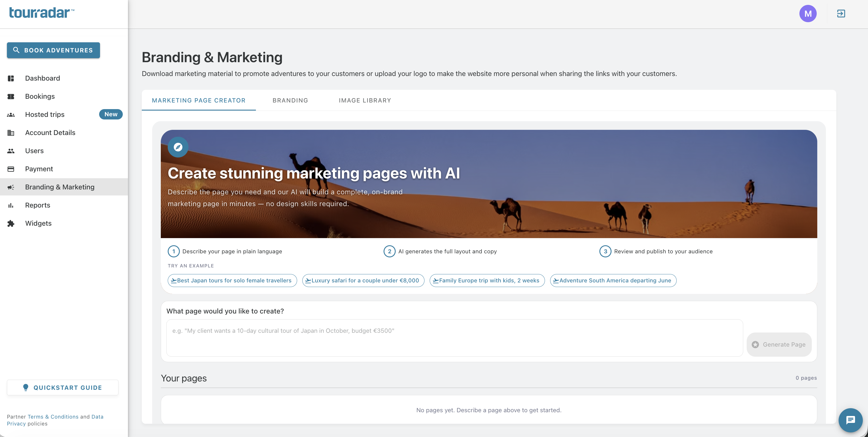Open the Image Library tab

365,100
